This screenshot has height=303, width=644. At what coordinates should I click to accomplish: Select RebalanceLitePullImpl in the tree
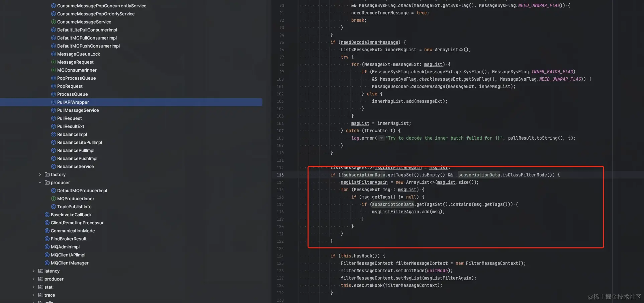(80, 142)
